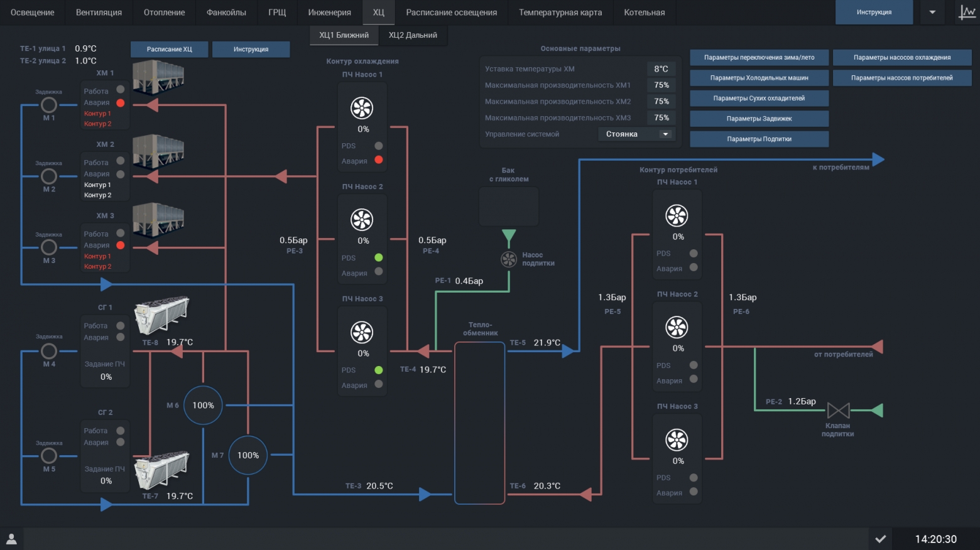
Task: Toggle the Работа indicator of СГ 1
Action: (121, 326)
